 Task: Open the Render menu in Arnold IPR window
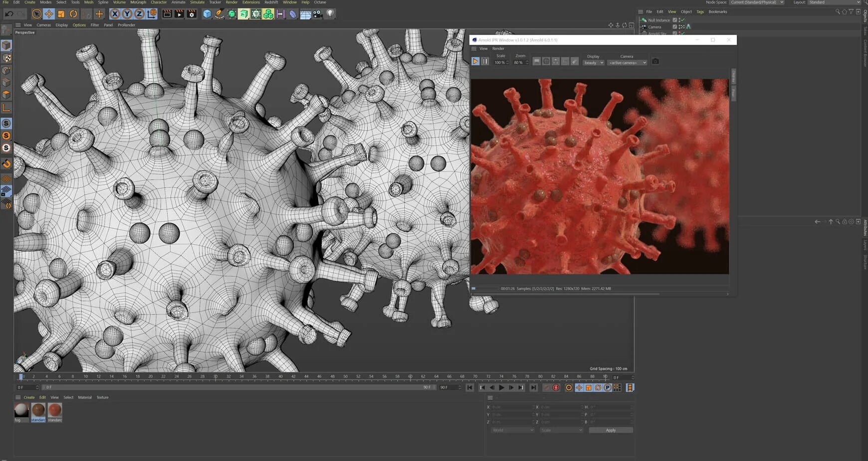point(498,49)
